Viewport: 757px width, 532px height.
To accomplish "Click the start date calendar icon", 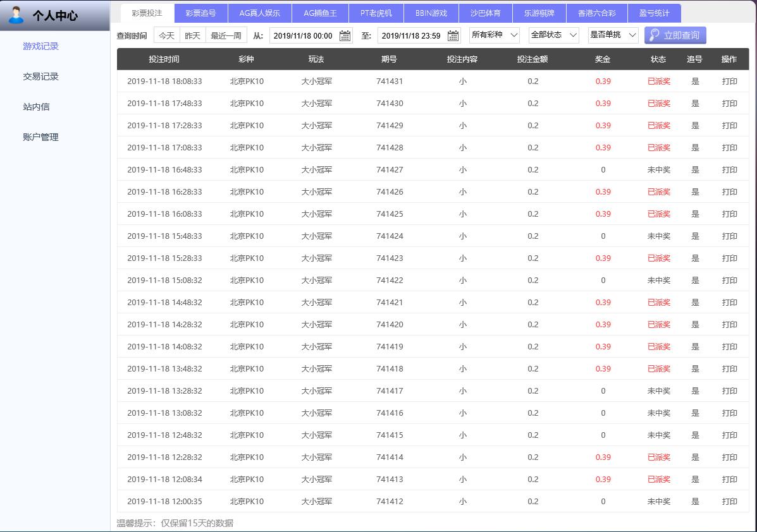I will 345,36.
